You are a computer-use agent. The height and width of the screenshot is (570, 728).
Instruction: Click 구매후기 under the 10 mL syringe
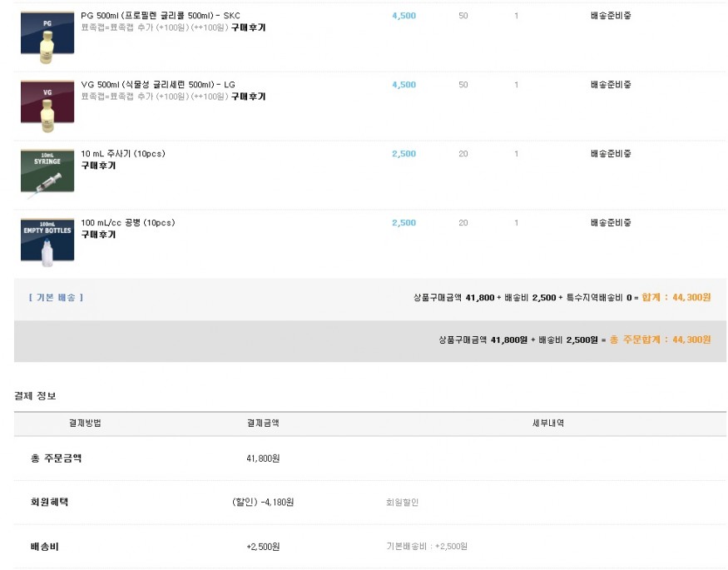(98, 166)
